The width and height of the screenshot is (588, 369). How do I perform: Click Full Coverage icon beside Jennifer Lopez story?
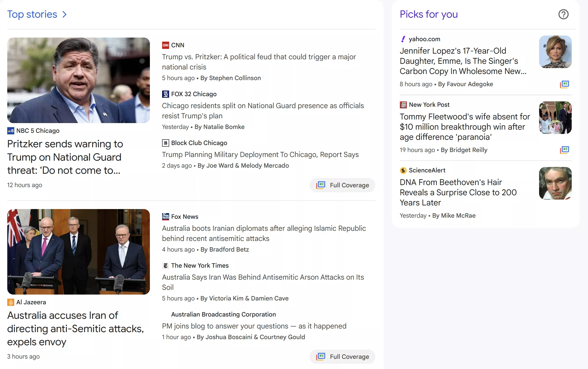tap(564, 84)
